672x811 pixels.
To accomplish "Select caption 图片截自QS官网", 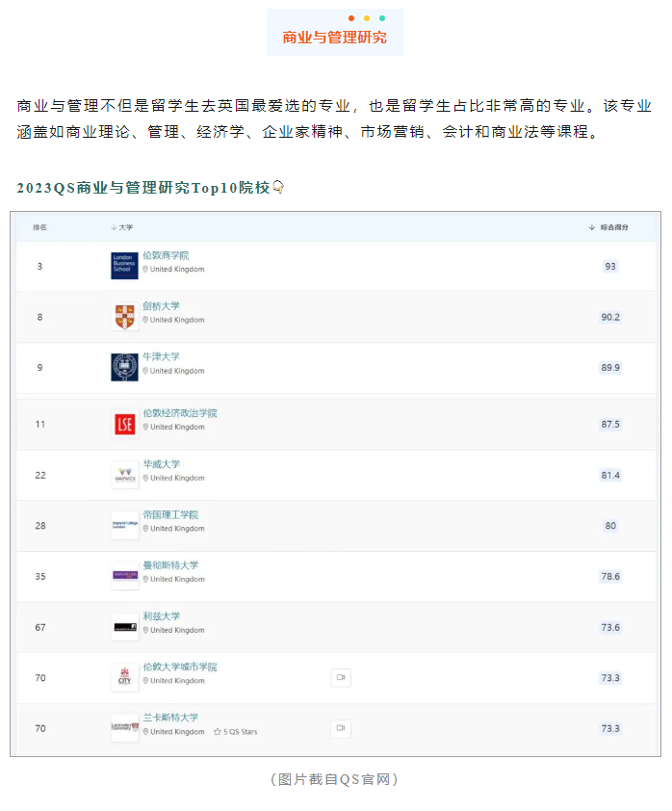I will point(334,779).
